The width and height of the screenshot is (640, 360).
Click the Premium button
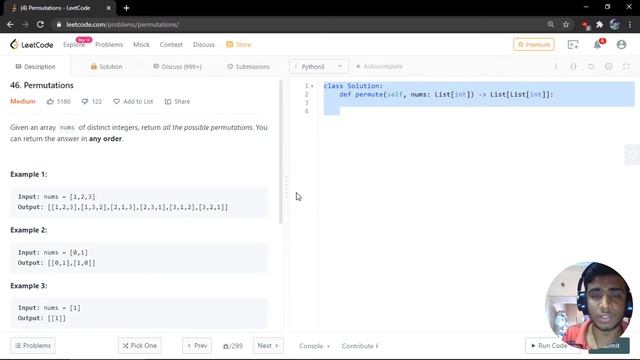coord(533,44)
